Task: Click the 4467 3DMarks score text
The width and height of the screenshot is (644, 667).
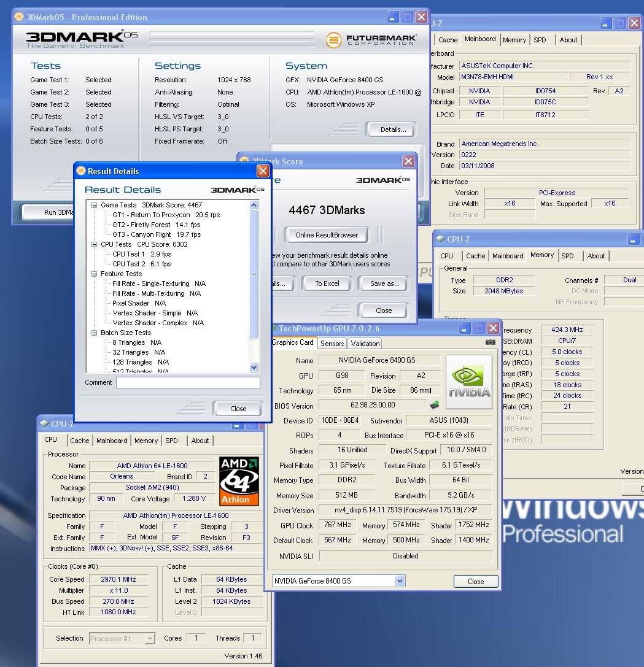Action: [327, 210]
